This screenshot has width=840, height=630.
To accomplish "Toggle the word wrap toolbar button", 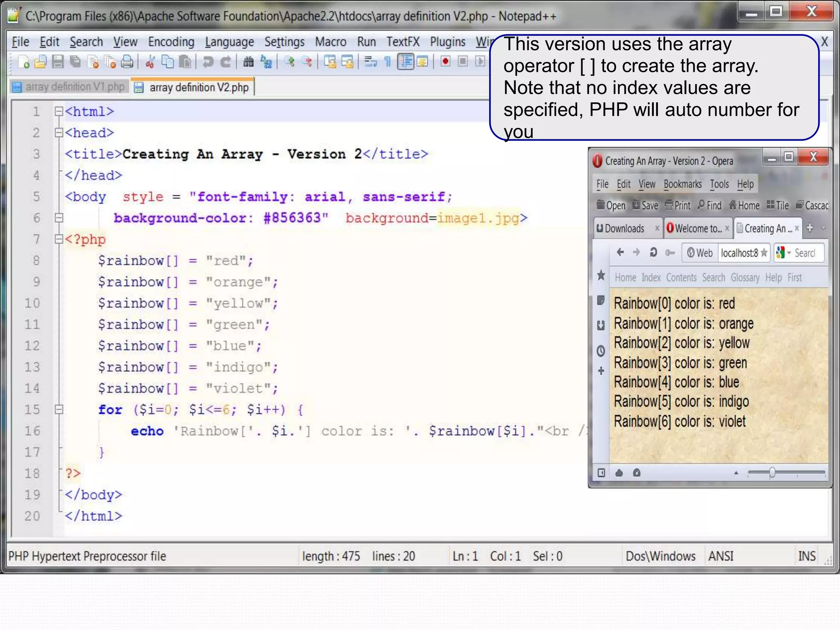I will pyautogui.click(x=370, y=62).
